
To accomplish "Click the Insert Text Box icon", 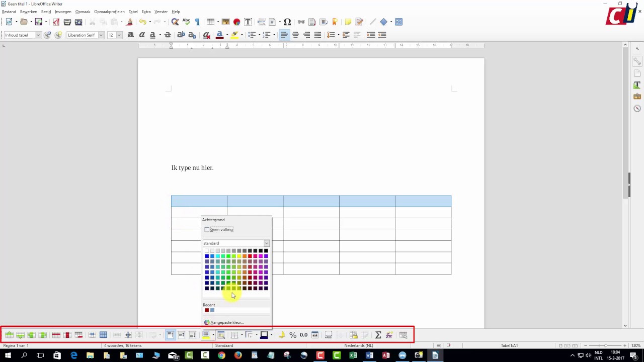I will tap(248, 22).
